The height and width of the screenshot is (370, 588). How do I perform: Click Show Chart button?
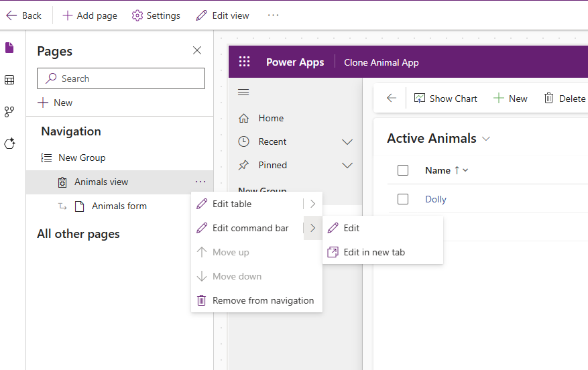(445, 99)
